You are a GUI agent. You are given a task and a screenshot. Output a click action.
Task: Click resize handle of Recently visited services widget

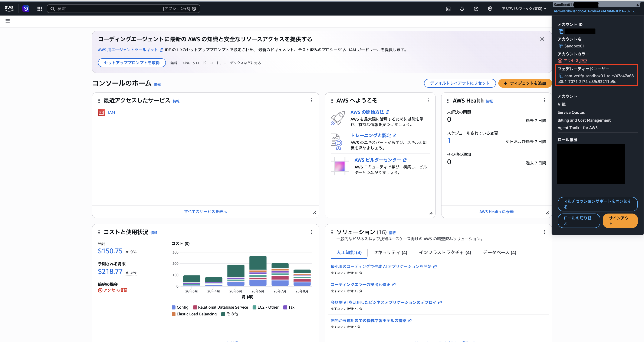[314, 213]
